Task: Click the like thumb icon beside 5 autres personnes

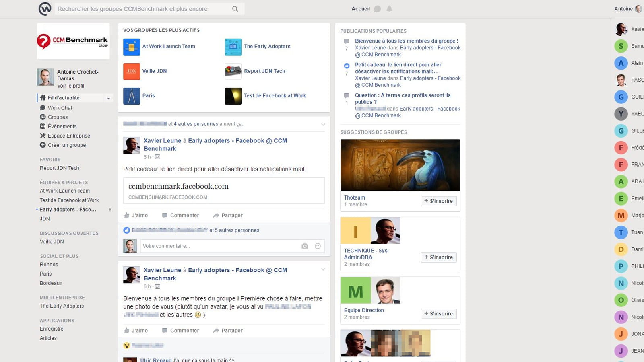Action: tap(127, 230)
